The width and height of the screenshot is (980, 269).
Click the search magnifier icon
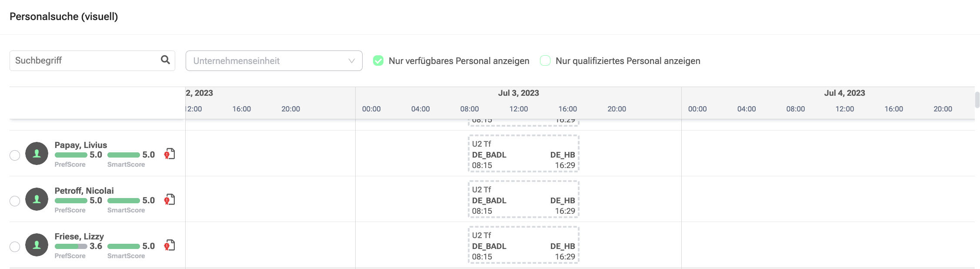165,60
